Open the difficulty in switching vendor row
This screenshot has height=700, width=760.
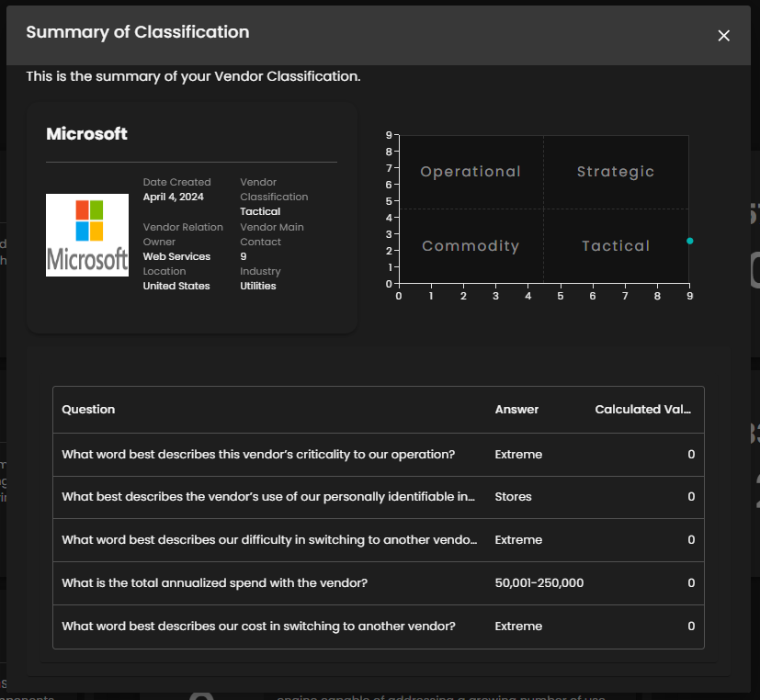coord(269,540)
